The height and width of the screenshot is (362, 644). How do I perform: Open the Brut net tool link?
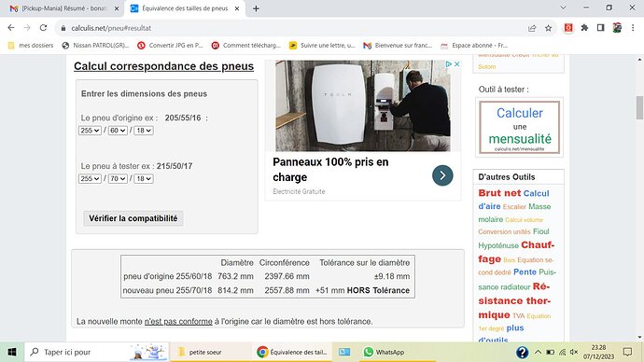click(x=499, y=193)
